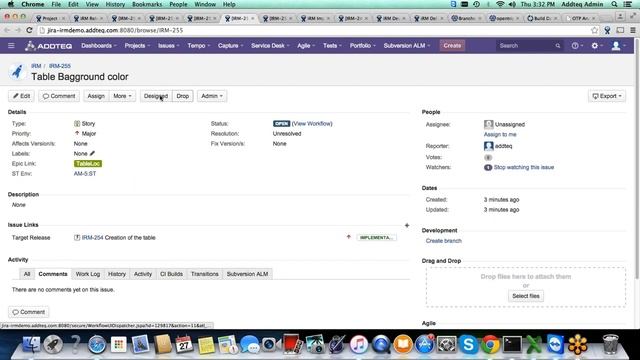Open Finder in the Dock

point(31,344)
